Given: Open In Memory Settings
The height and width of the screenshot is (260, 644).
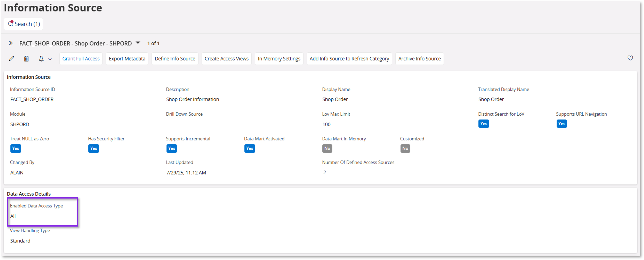Looking at the screenshot, I should (x=279, y=59).
